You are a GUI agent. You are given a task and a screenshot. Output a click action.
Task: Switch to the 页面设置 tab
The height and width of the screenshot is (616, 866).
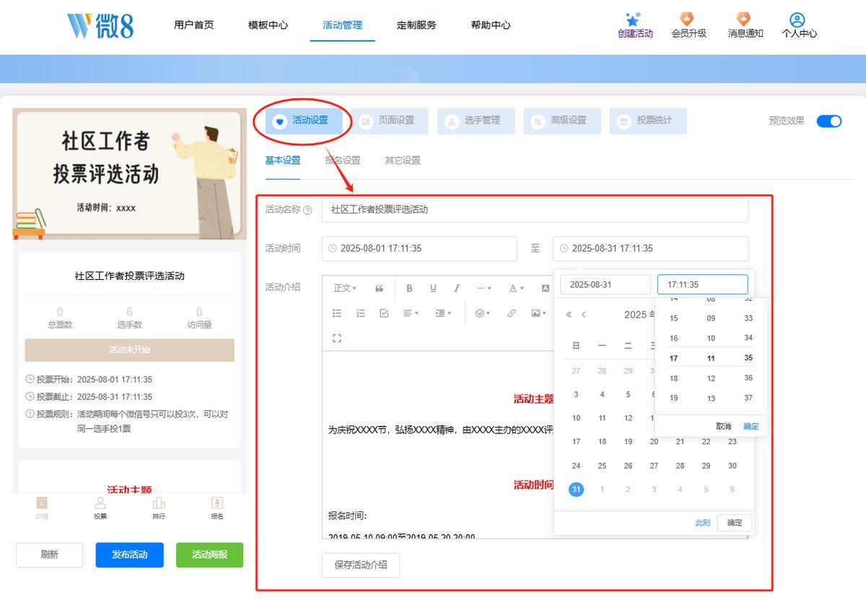click(388, 121)
